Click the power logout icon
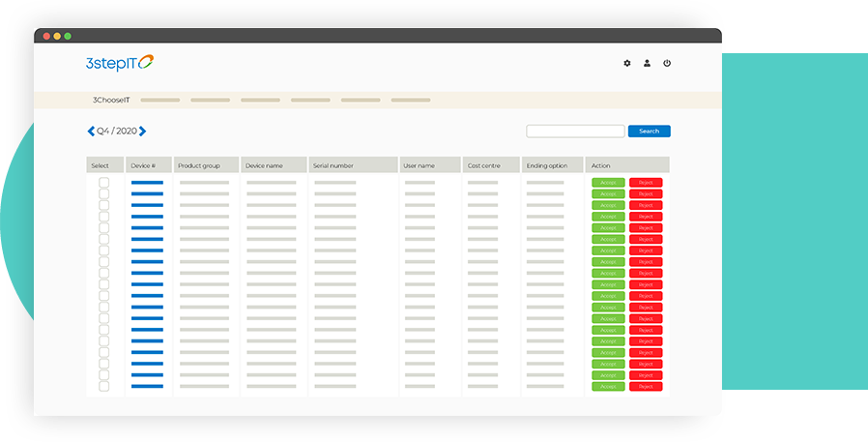Viewport: 868px width, 442px height. 667,63
